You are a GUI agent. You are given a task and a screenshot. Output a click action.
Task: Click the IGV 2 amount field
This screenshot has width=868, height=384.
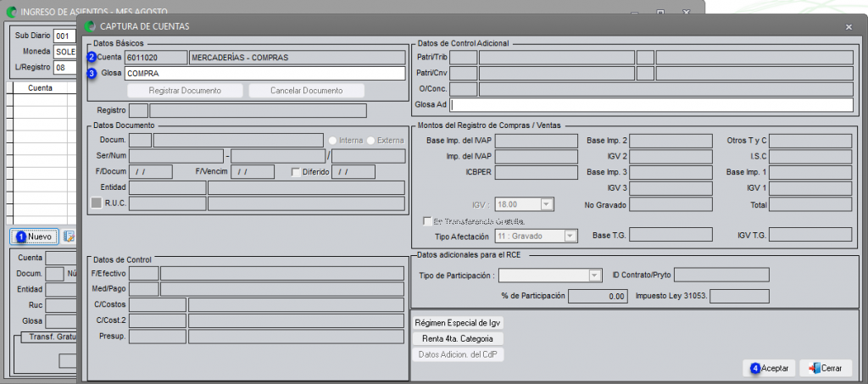pyautogui.click(x=671, y=157)
